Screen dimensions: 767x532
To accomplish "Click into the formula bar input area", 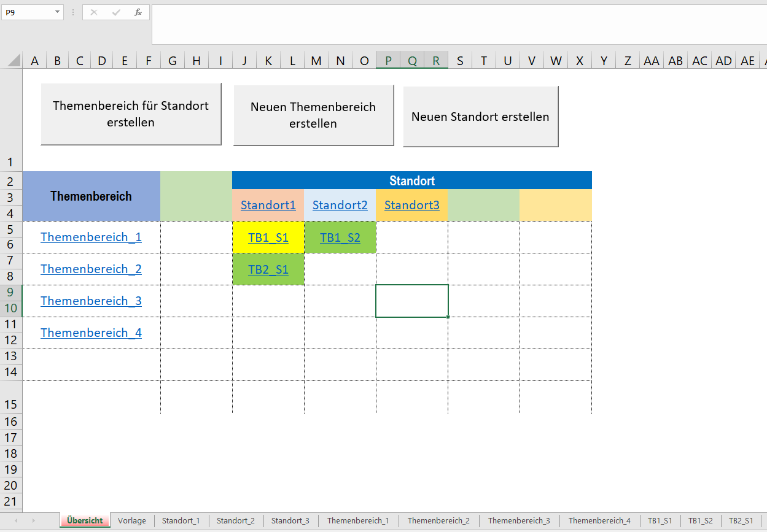I will pyautogui.click(x=459, y=25).
